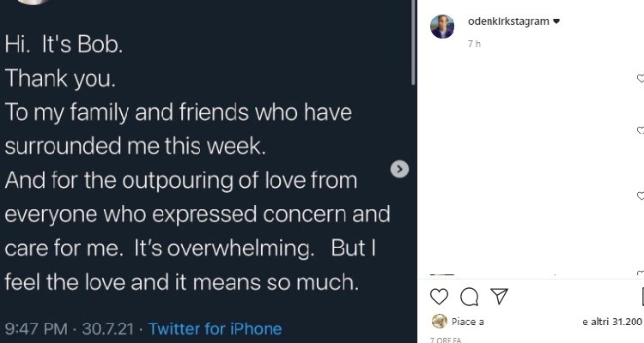Toggle like on the second comment heart
644x343 pixels.
[641, 130]
